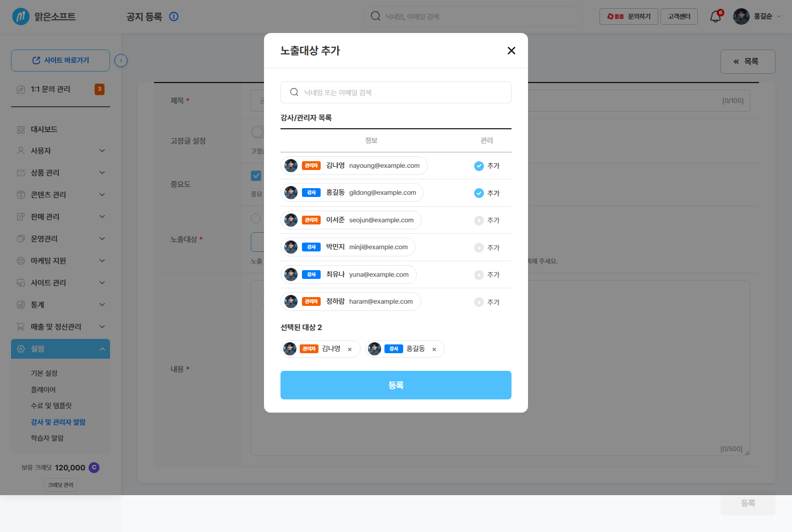The image size is (792, 532).
Task: Expand the 콘텐츠 관리 menu chevron
Action: (x=102, y=195)
